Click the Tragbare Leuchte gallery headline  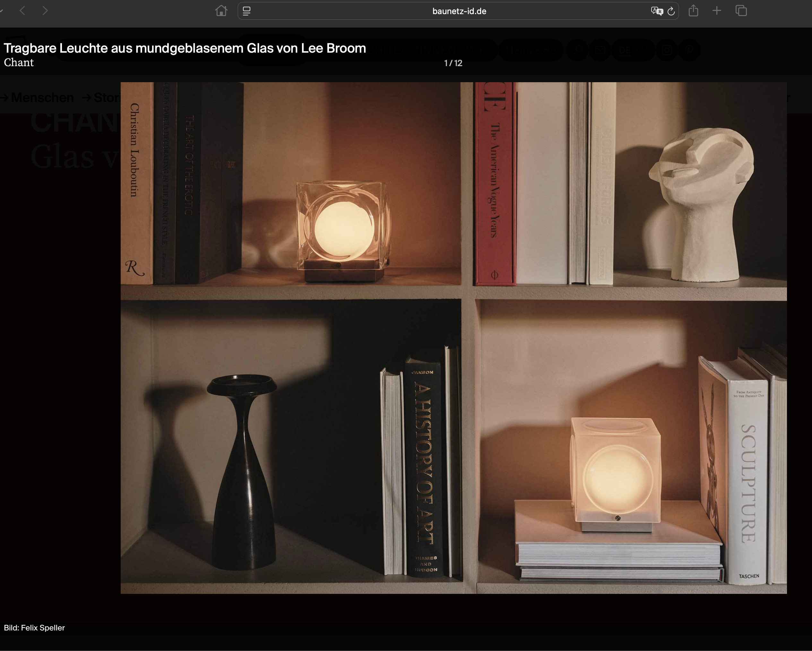185,48
